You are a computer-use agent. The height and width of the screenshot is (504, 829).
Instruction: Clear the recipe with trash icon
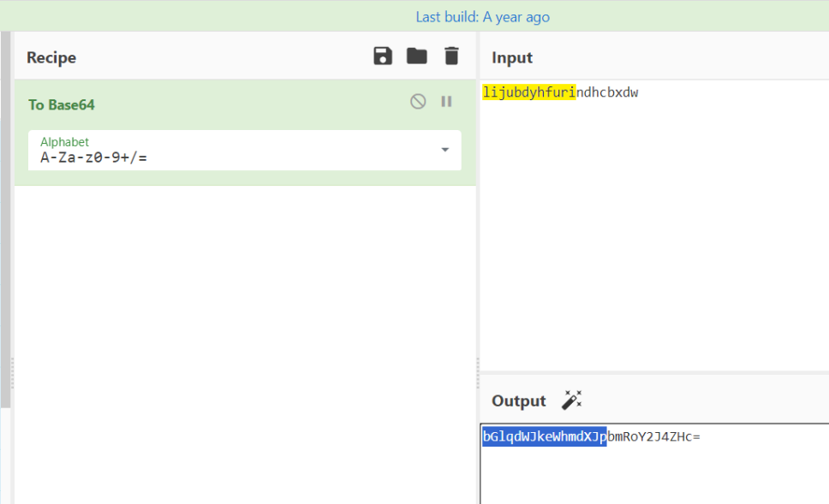click(x=451, y=56)
